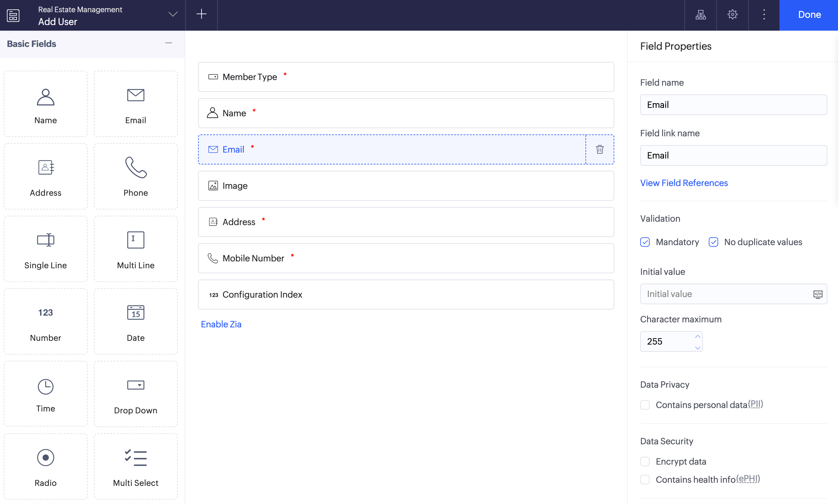
Task: Collapse the Basic Fields section
Action: click(x=169, y=43)
